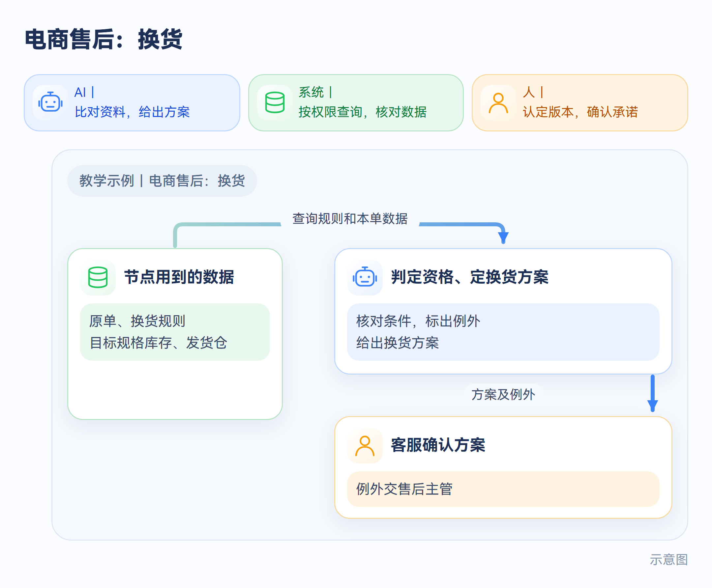Click the legend text 认定版本，确认承诺
712x588 pixels.
point(580,112)
